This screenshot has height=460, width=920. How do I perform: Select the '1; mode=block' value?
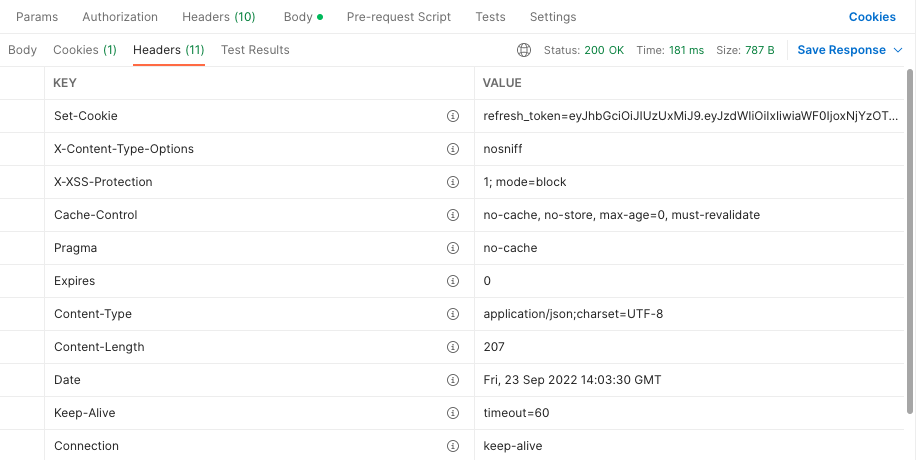tap(525, 182)
